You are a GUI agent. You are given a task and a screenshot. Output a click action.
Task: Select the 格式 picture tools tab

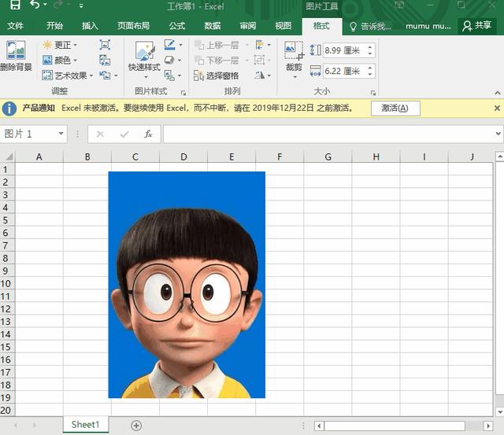321,26
